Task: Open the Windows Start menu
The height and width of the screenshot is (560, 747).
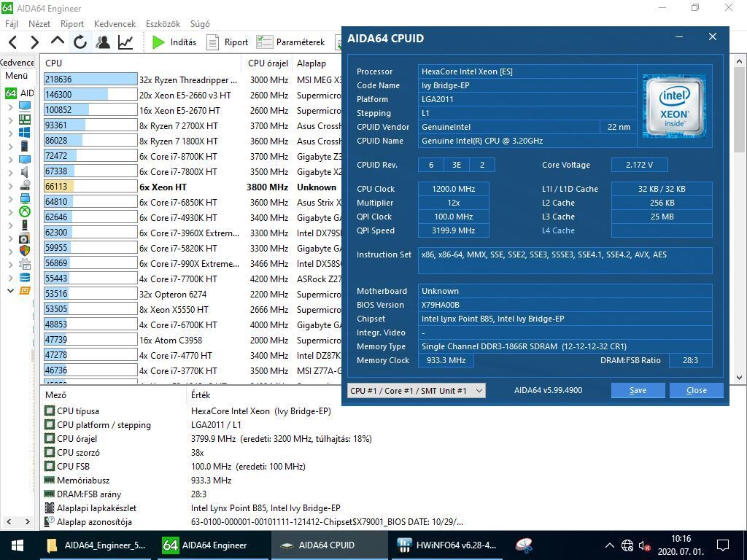Action: point(18,545)
